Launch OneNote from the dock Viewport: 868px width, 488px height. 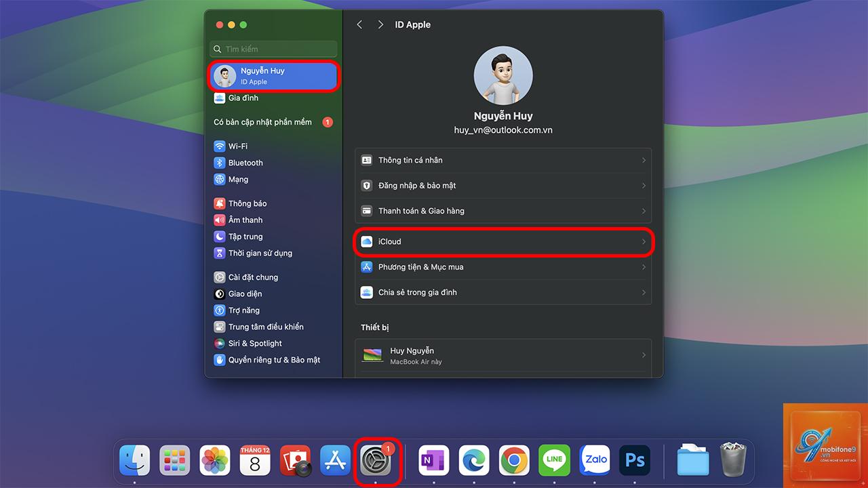(x=434, y=461)
